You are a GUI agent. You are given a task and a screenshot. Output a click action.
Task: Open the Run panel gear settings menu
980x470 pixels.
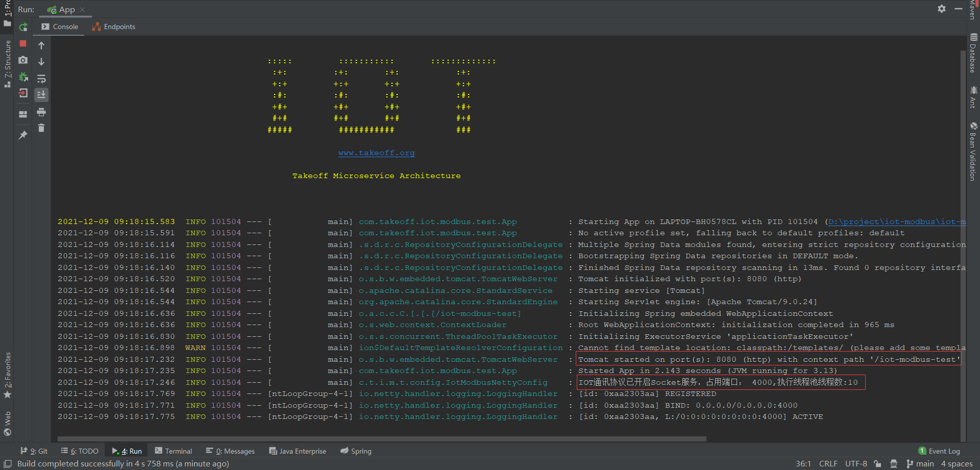[942, 9]
